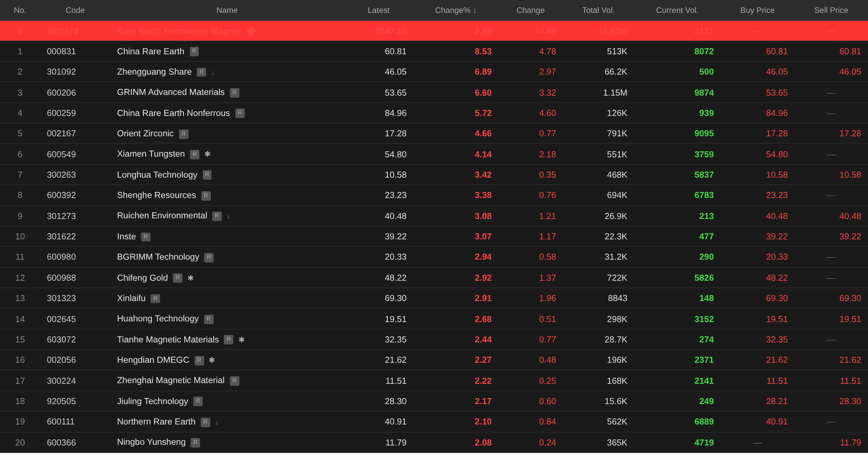Screen dimensions: 868x457
Task: Click the R badge next to Inste
Action: 146,237
